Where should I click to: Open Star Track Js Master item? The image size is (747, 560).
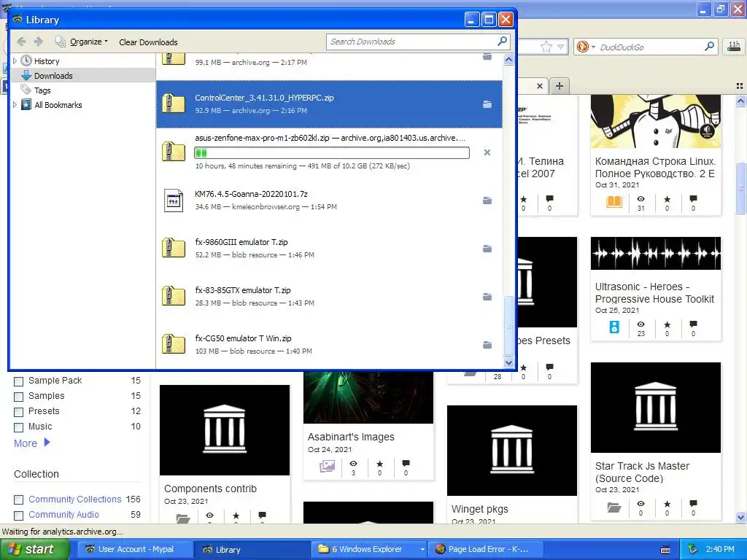[642, 472]
